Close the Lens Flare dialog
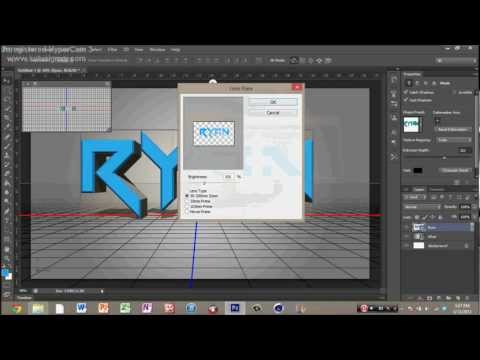480x360 pixels. pyautogui.click(x=297, y=88)
